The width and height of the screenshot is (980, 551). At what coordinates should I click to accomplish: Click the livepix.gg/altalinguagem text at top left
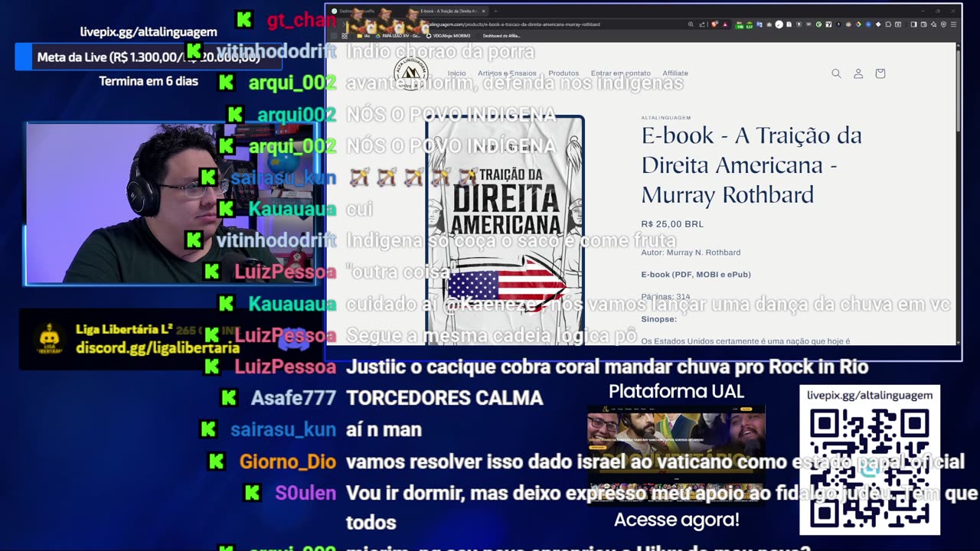click(149, 32)
